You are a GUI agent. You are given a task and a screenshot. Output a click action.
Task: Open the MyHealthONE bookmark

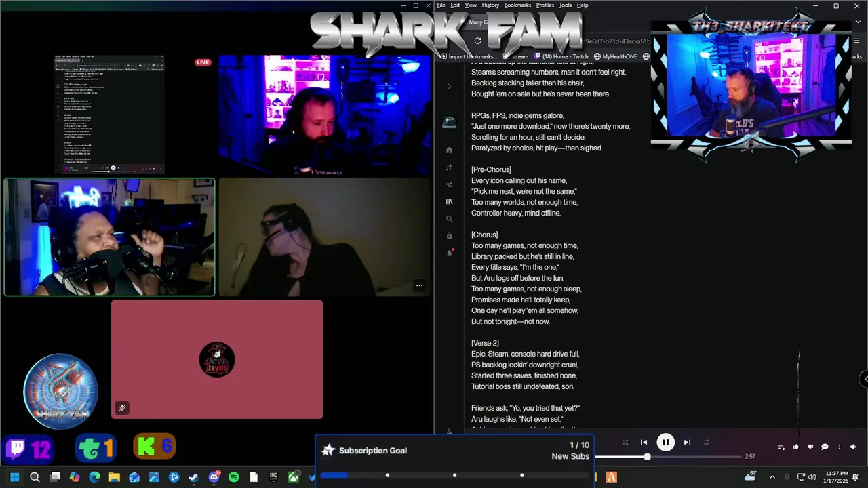(x=615, y=56)
